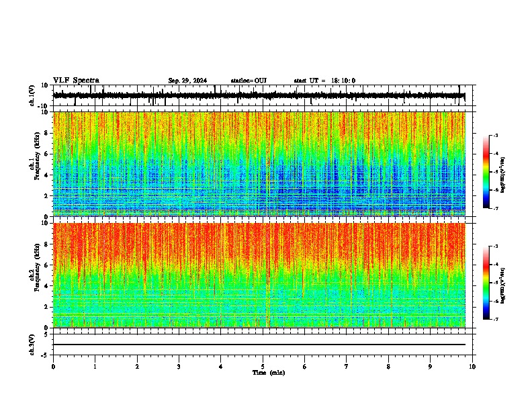
Task: Click the "-3" label on ch.1 color bar
Action: 495,136
